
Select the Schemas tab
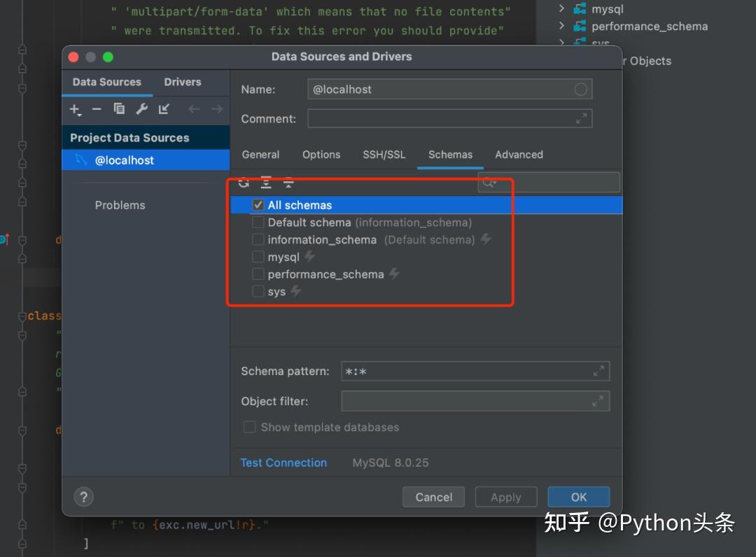pos(450,155)
